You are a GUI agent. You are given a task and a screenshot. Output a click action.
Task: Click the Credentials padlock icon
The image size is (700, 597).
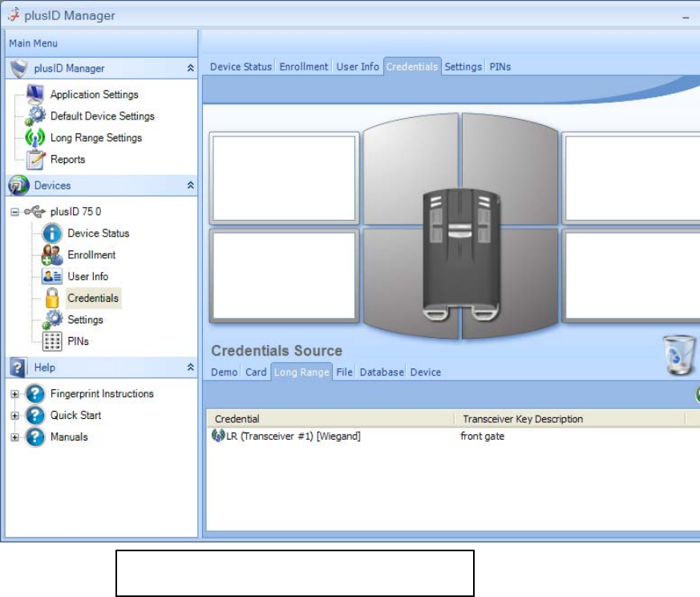tap(52, 298)
